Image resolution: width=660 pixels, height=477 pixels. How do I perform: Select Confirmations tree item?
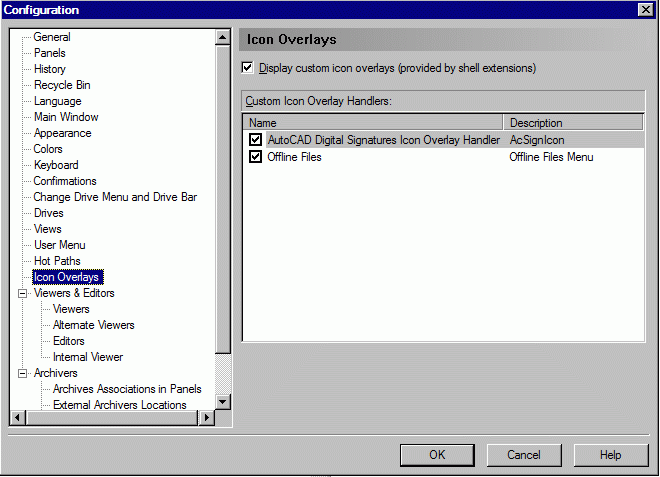[x=65, y=181]
